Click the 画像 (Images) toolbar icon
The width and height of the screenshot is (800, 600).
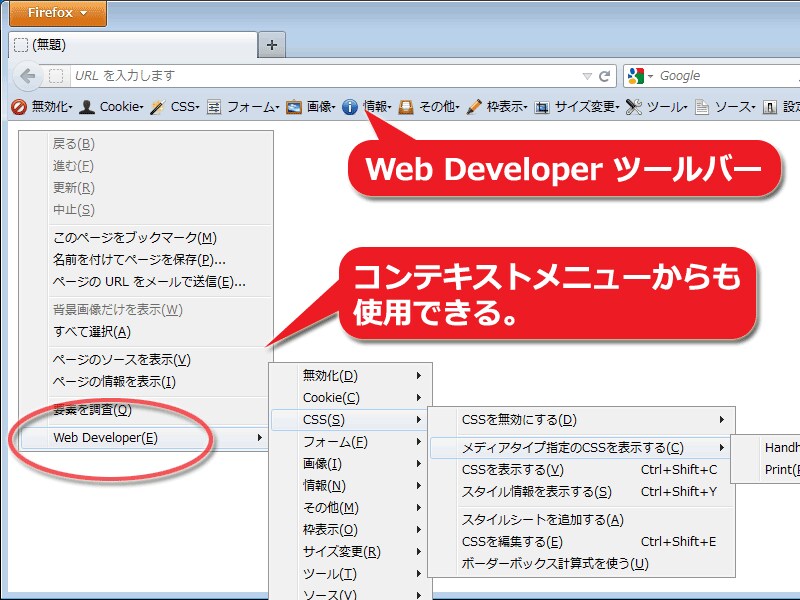pyautogui.click(x=294, y=106)
